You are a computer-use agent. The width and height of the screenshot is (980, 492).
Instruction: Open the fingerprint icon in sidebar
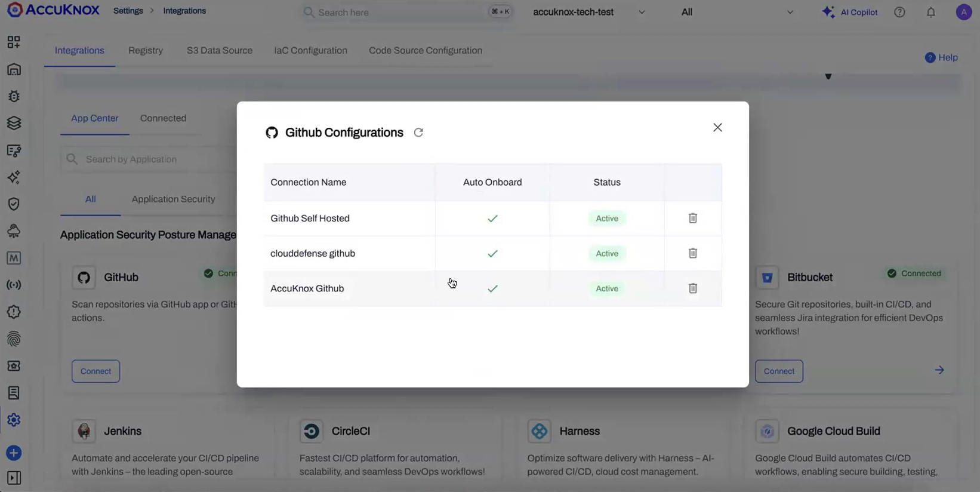coord(14,339)
